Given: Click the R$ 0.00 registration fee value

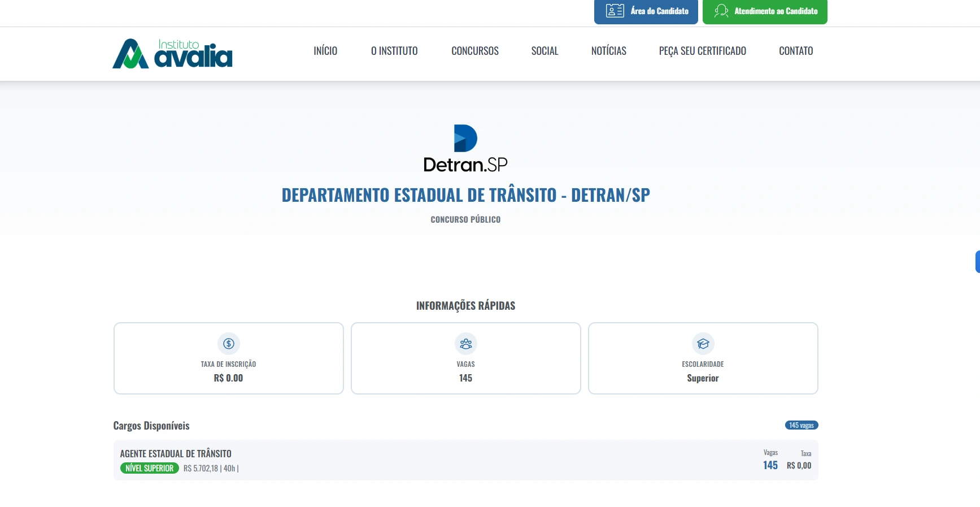Looking at the screenshot, I should [228, 378].
